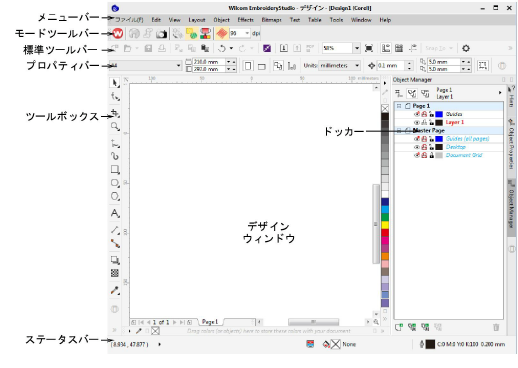Open the Tools menu
Viewport: 518px width, 368px height.
(336, 20)
